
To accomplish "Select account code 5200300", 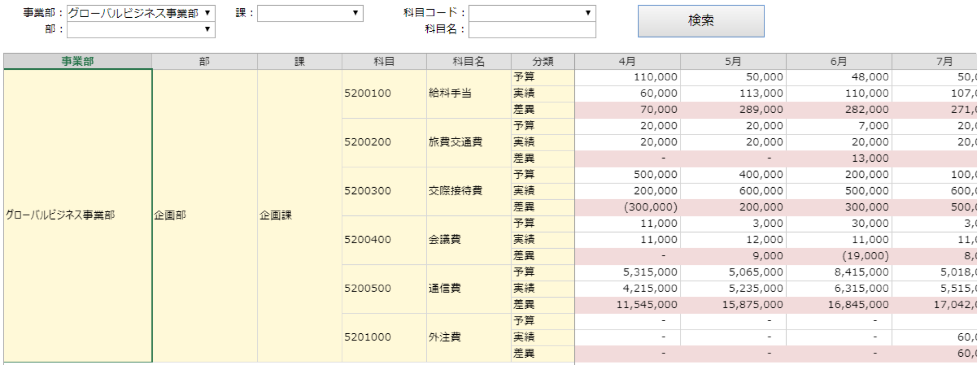I will click(384, 191).
